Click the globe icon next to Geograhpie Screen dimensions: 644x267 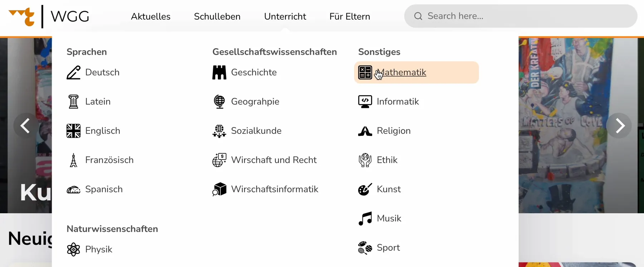[x=219, y=101]
